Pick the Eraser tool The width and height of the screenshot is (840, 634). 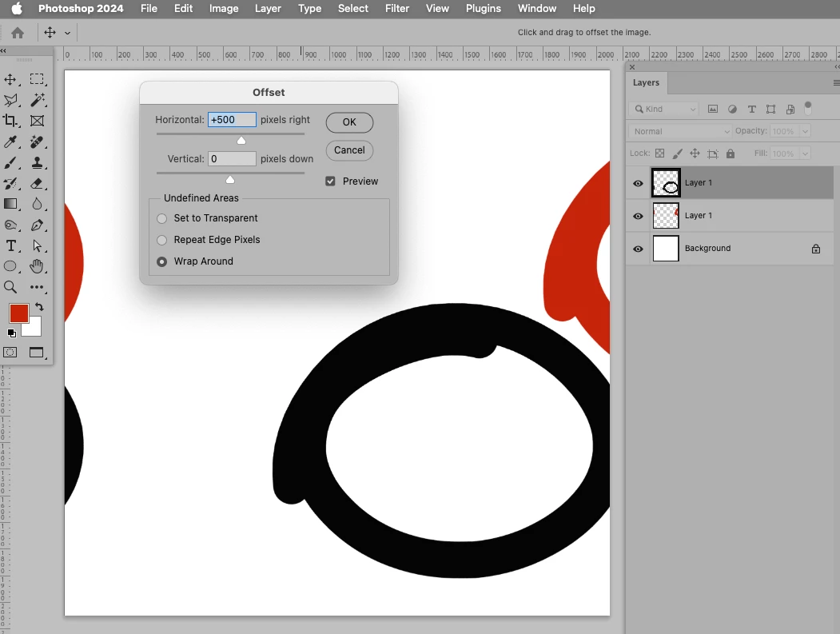tap(37, 183)
